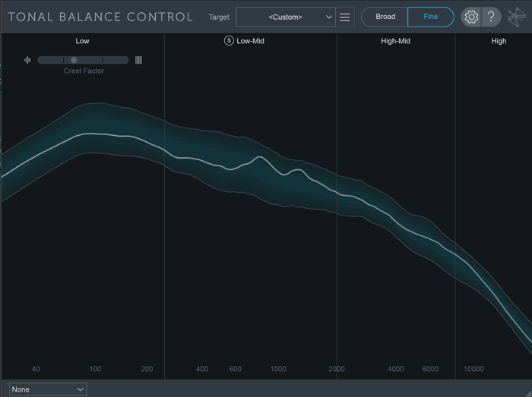Click the solo S icon on Low-Mid
532x397 pixels.
(229, 41)
